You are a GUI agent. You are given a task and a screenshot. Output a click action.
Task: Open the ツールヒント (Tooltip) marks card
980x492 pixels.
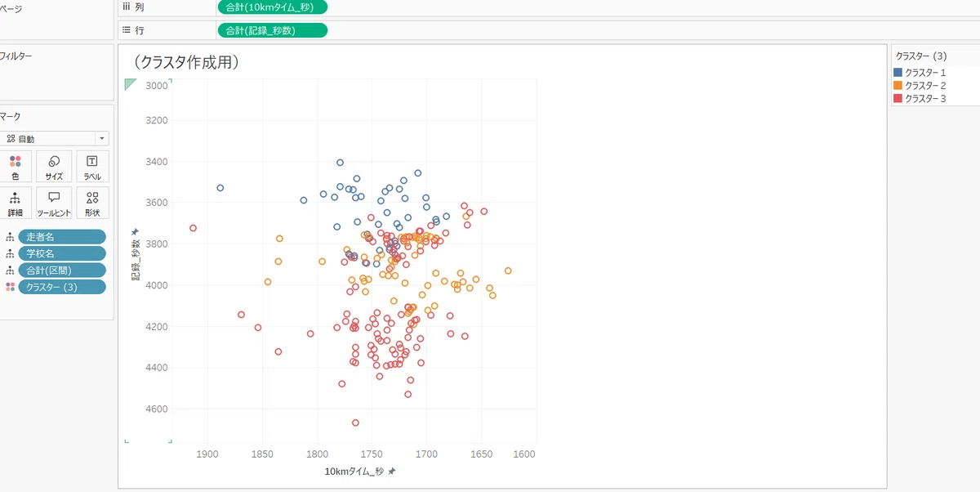(x=54, y=203)
